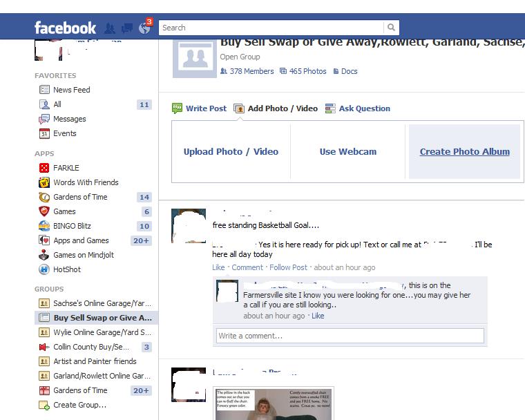Click the Create Group... entry
525x420 pixels.
click(79, 405)
